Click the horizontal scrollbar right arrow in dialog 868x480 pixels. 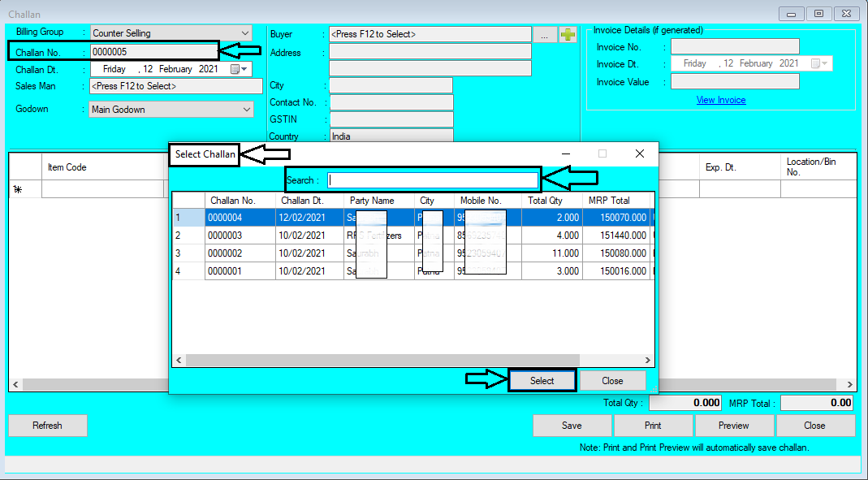click(646, 360)
